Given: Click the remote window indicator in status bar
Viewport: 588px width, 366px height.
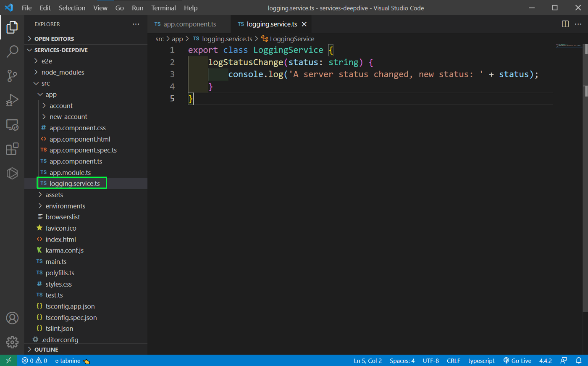Looking at the screenshot, I should [9, 361].
